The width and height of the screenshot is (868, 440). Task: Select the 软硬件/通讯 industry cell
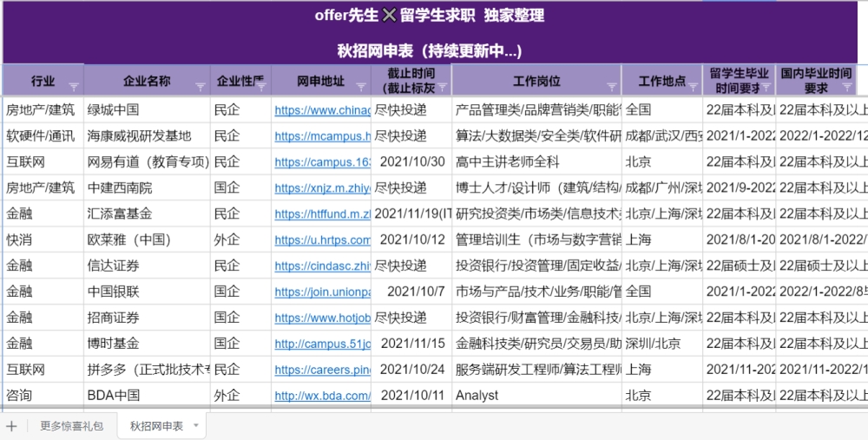coord(43,136)
